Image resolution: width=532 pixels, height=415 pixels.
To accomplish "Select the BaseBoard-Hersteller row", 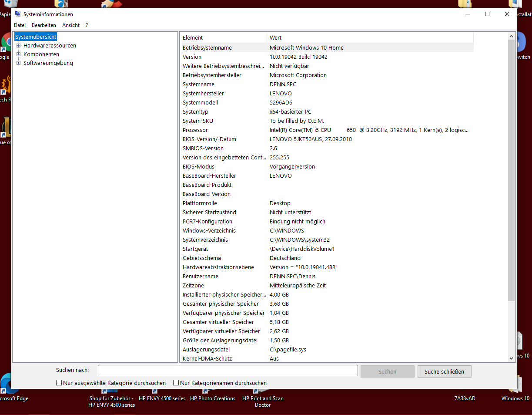I will tap(327, 176).
